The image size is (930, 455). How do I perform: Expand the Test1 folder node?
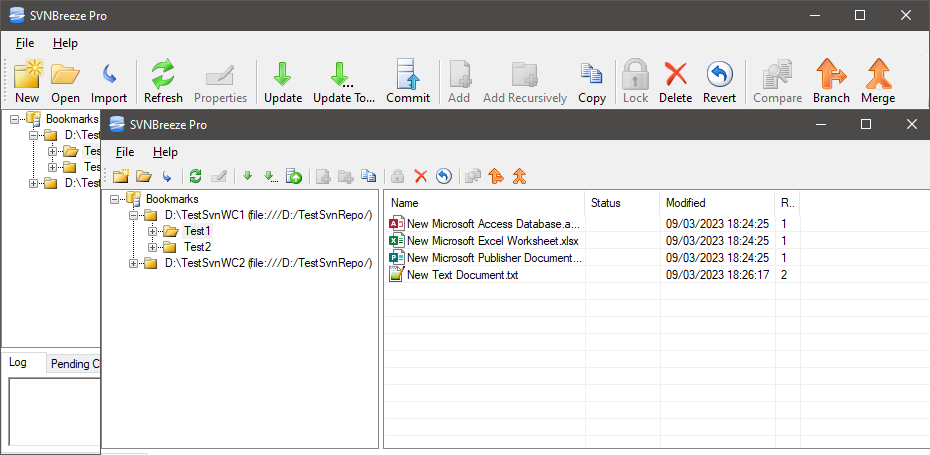(x=152, y=231)
